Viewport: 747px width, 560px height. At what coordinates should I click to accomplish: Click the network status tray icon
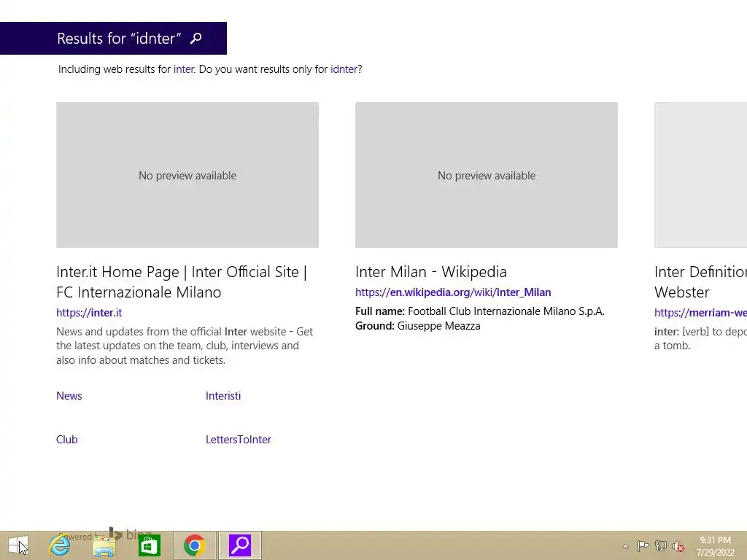(661, 545)
